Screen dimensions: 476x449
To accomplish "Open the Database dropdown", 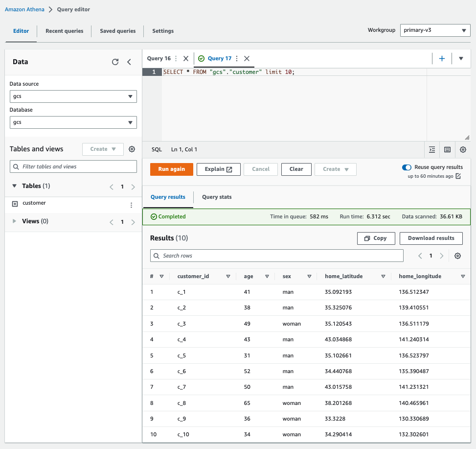I will (x=73, y=122).
